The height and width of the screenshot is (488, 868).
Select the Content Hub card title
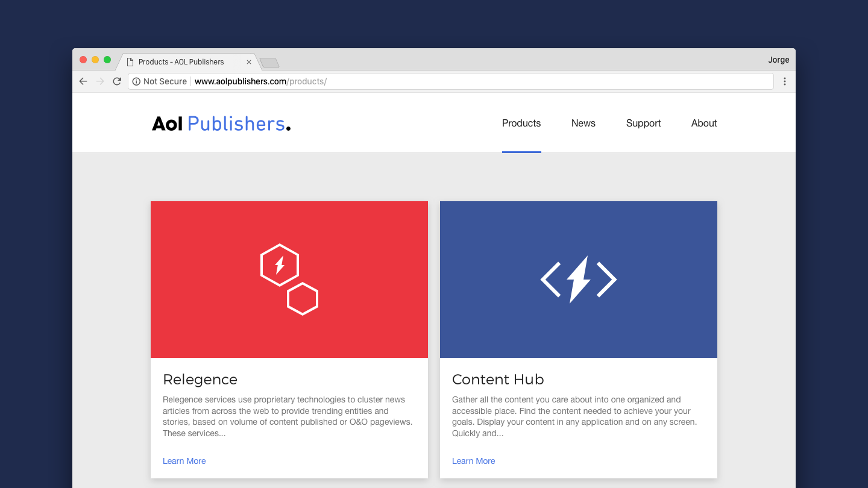498,380
